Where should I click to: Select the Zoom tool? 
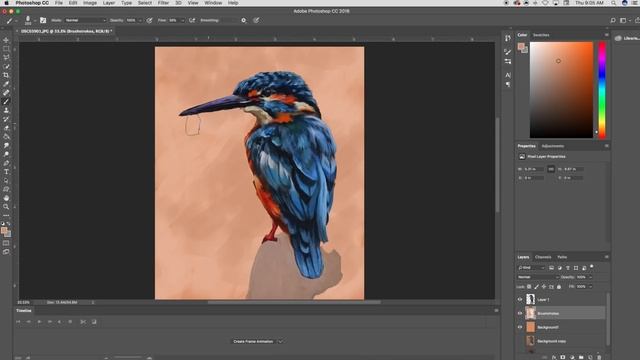[6, 207]
